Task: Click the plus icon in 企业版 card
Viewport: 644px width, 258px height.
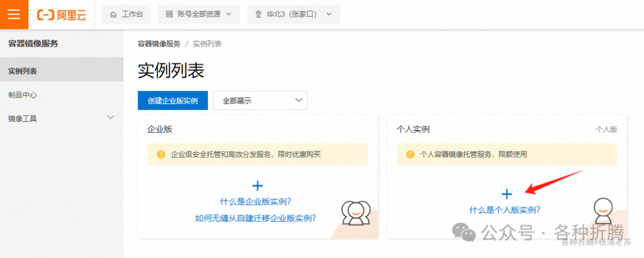Action: (258, 186)
